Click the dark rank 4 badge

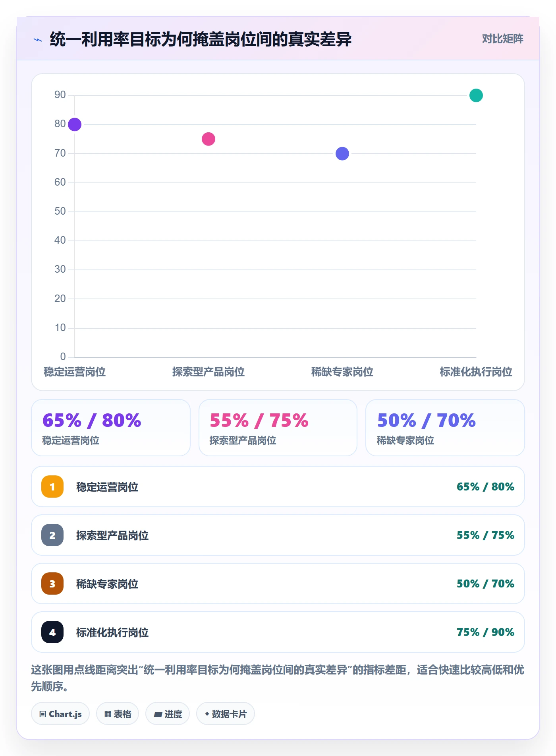52,632
